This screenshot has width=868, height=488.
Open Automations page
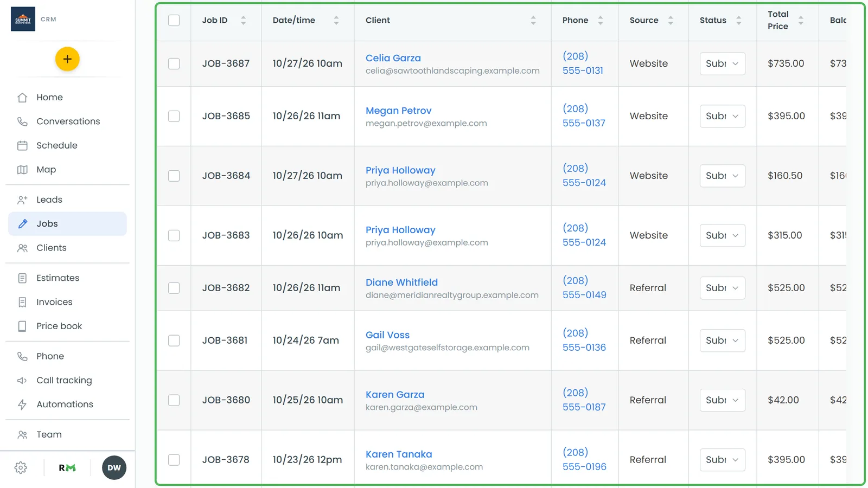point(67,404)
